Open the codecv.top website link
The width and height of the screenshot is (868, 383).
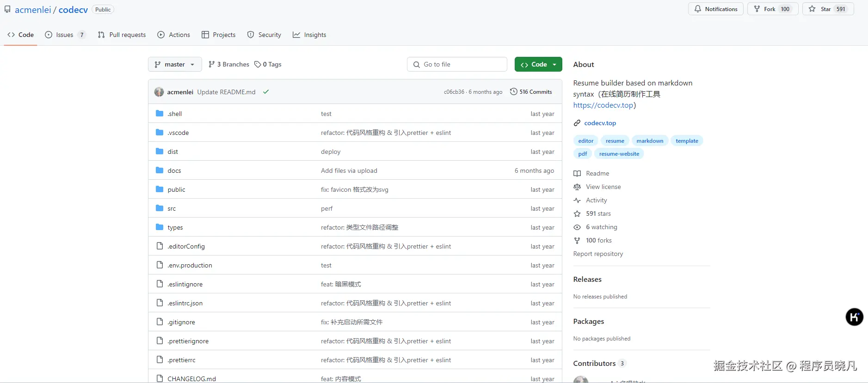pyautogui.click(x=600, y=123)
